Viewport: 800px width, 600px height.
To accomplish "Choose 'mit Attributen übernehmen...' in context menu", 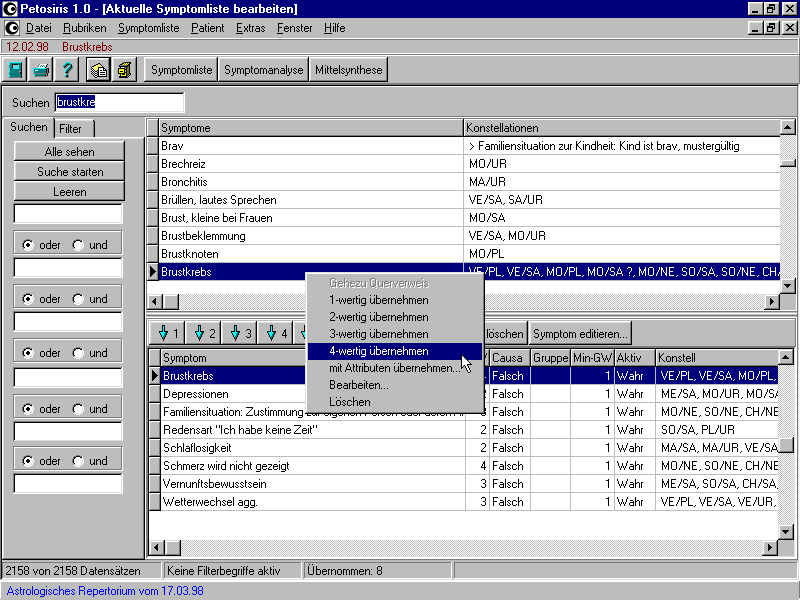I will 395,368.
